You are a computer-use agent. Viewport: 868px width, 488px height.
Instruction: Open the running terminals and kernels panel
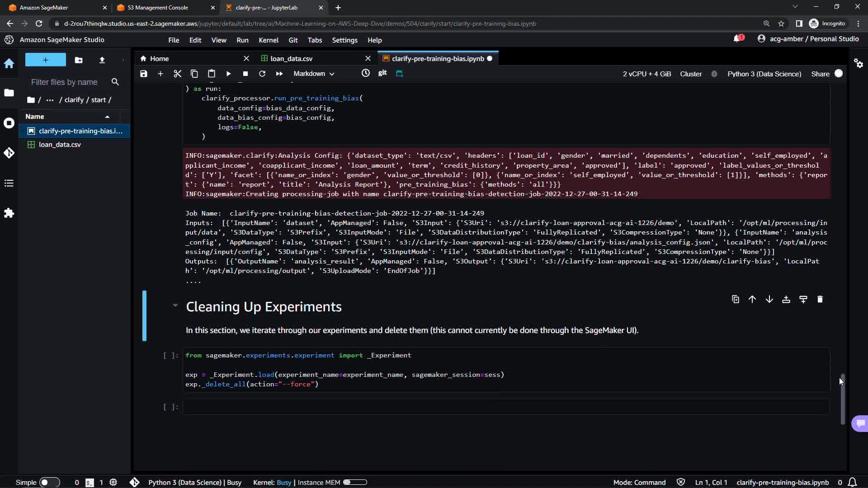(x=9, y=123)
